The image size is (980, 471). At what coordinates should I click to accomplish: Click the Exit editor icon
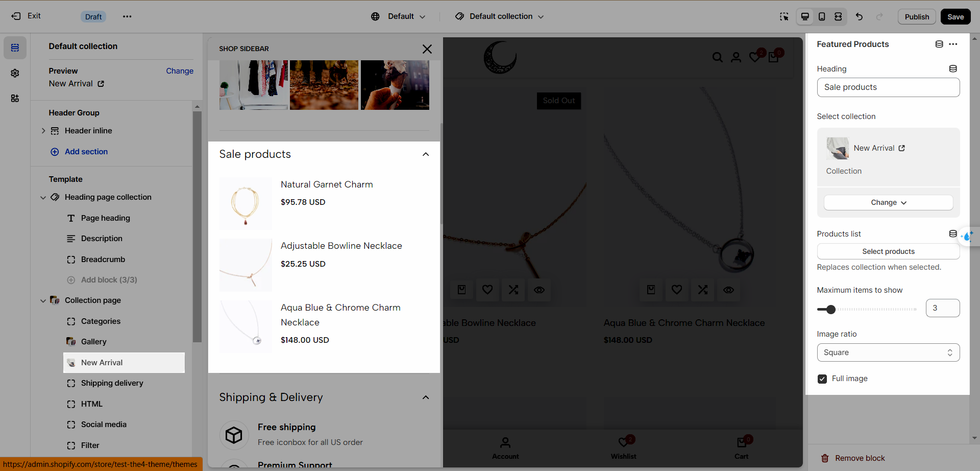pos(16,16)
